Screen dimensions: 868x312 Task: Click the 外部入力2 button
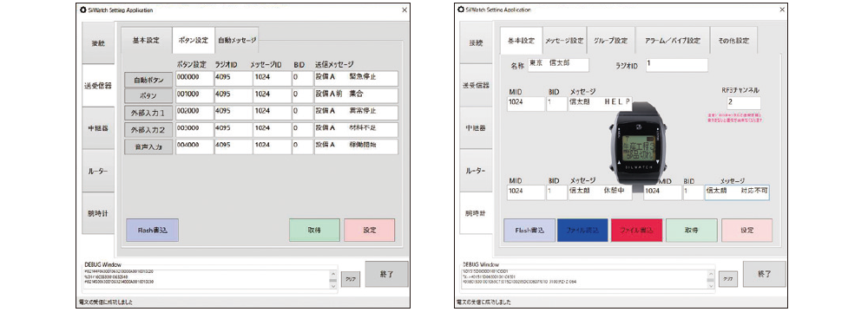coord(148,131)
